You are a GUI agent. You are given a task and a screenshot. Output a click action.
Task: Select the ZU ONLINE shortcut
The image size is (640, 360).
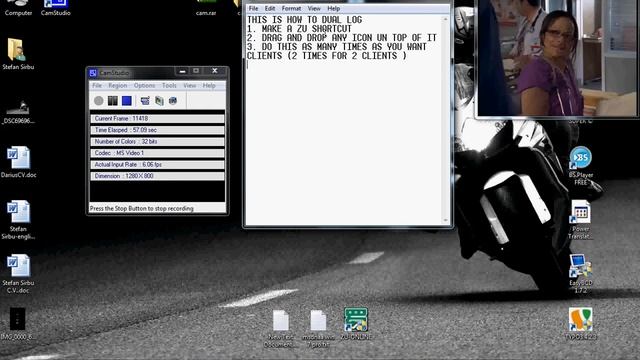tap(356, 324)
